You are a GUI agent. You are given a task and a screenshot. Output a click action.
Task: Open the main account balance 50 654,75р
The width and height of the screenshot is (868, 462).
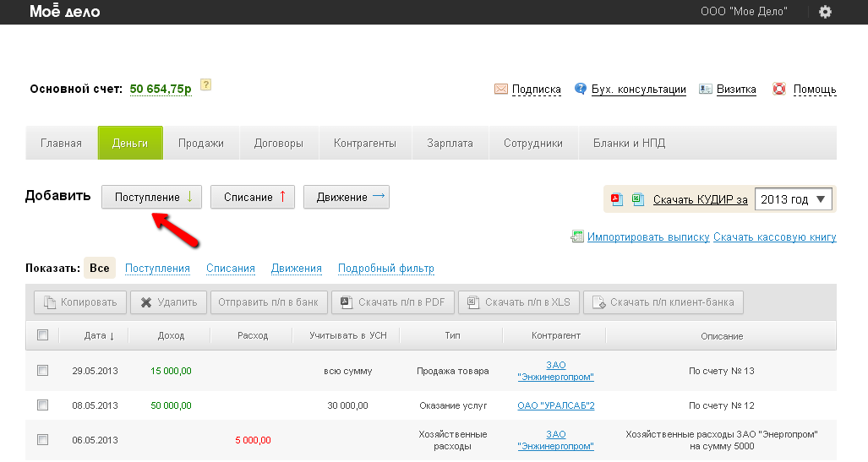click(x=161, y=89)
